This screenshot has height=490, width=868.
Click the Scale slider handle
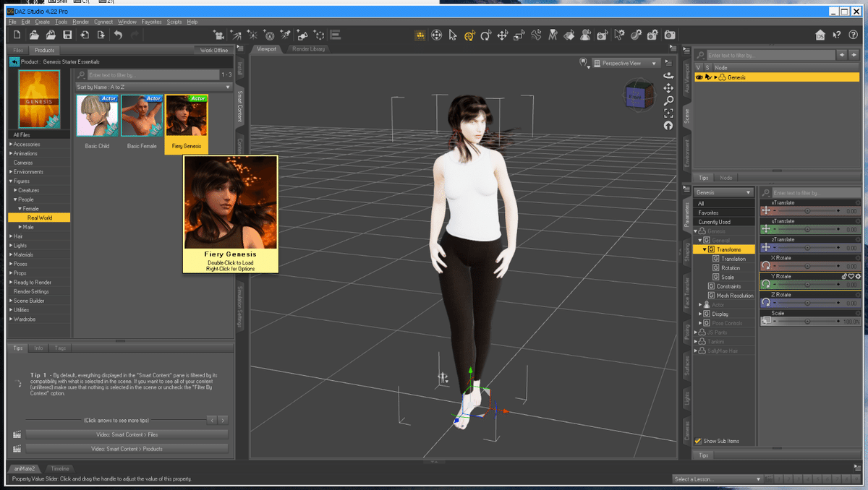click(808, 321)
